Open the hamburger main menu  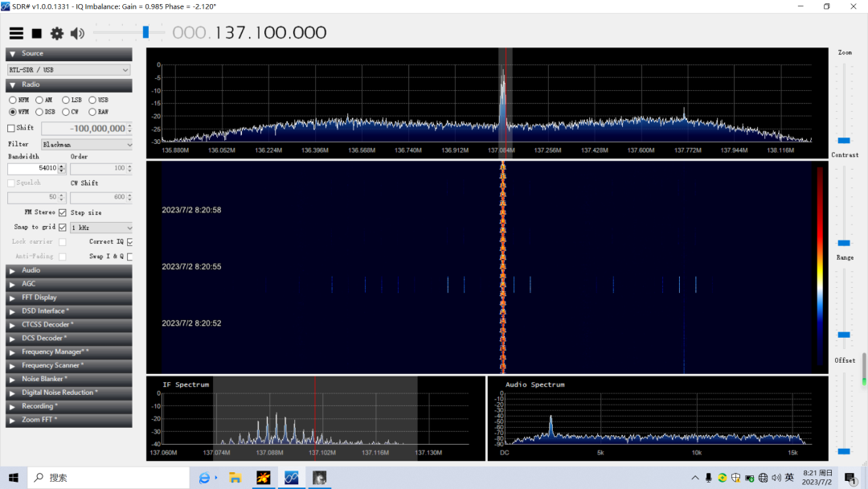[x=16, y=33]
